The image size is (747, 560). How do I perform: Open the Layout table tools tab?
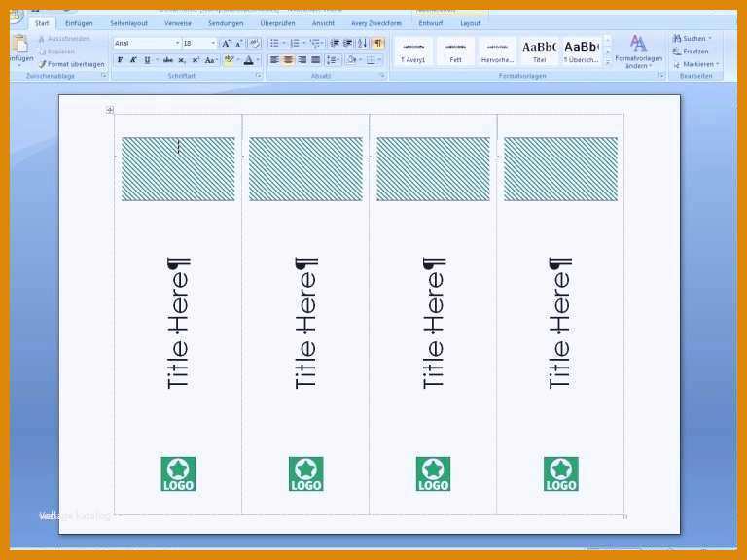470,23
